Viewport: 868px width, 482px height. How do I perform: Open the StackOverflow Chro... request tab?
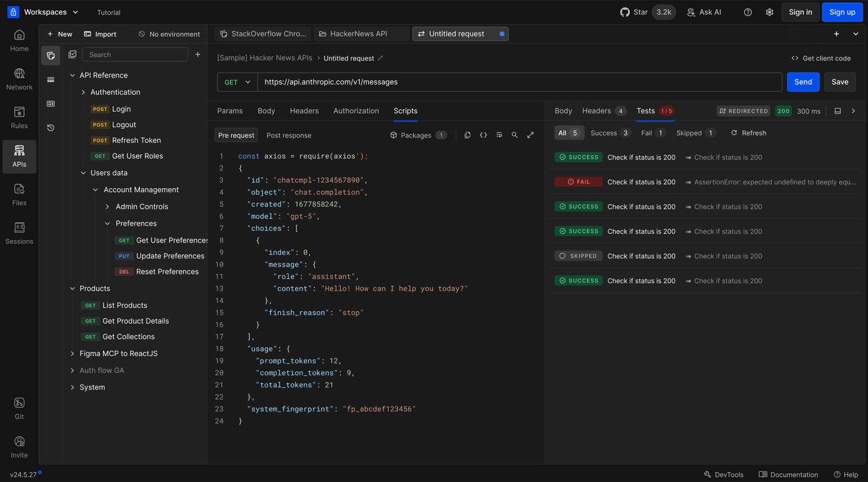(263, 34)
